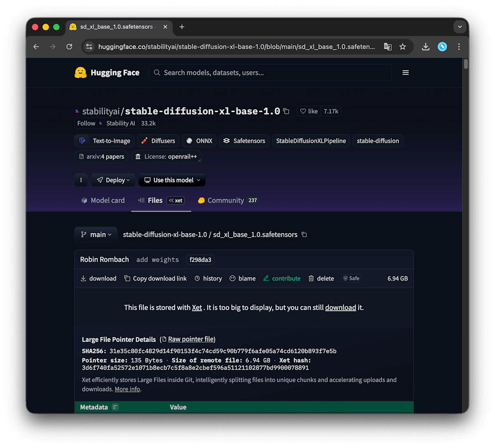The height and width of the screenshot is (448, 495).
Task: Expand the tab search chevron
Action: (x=460, y=27)
